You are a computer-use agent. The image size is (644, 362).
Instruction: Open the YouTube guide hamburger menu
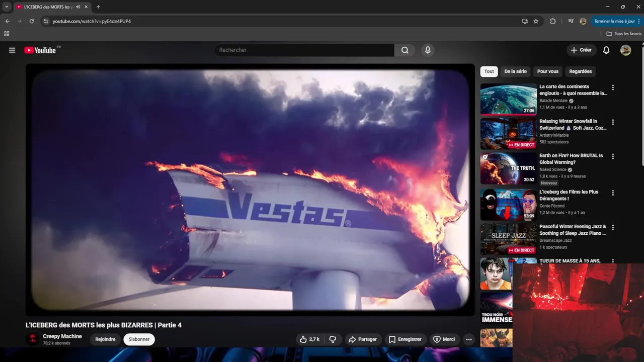(x=12, y=50)
